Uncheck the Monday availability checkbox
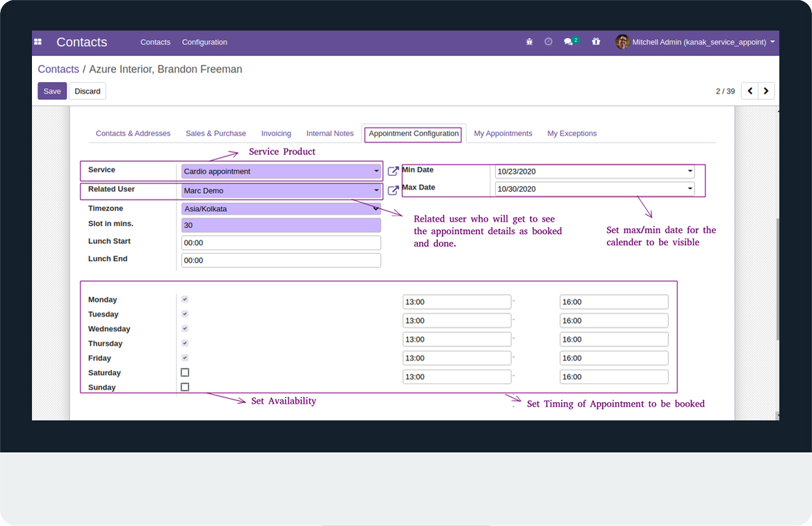This screenshot has height=526, width=812. click(x=185, y=299)
